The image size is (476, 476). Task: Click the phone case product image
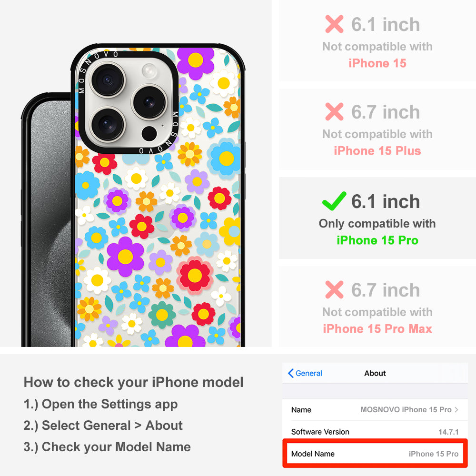pos(133,195)
